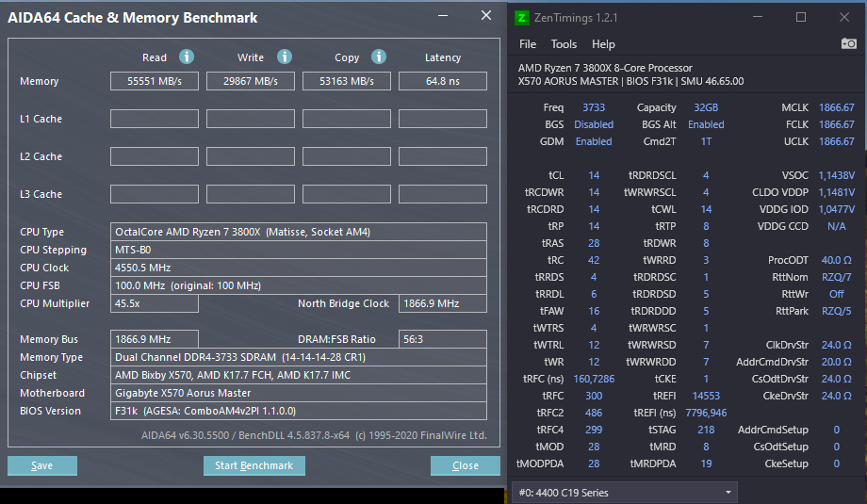Maximize the ZenTimings window

tap(801, 17)
